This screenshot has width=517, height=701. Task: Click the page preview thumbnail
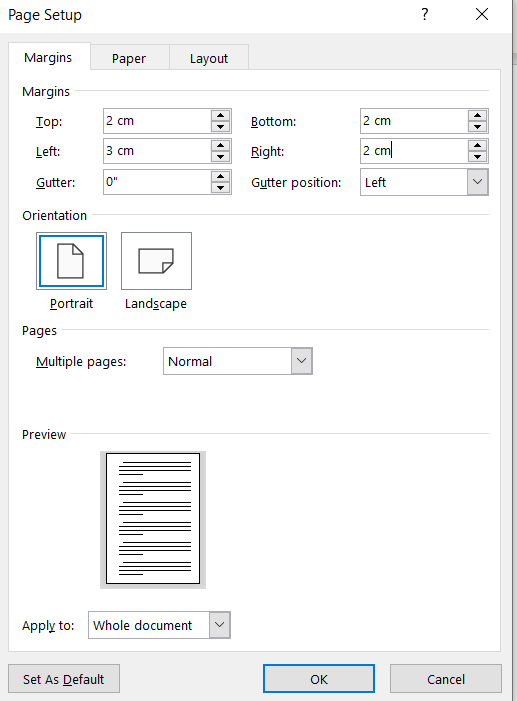click(x=153, y=519)
